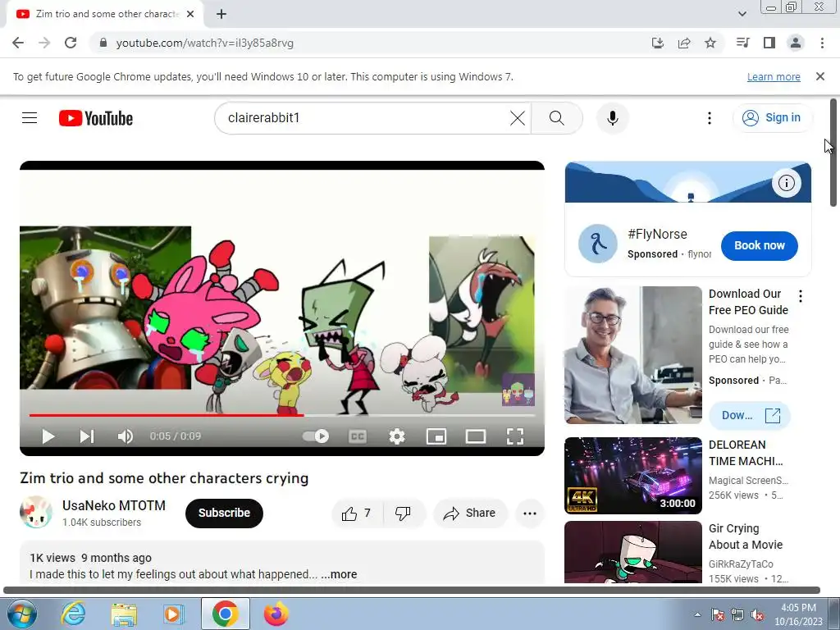Like the video (7 likes)
840x630 pixels.
tap(357, 514)
